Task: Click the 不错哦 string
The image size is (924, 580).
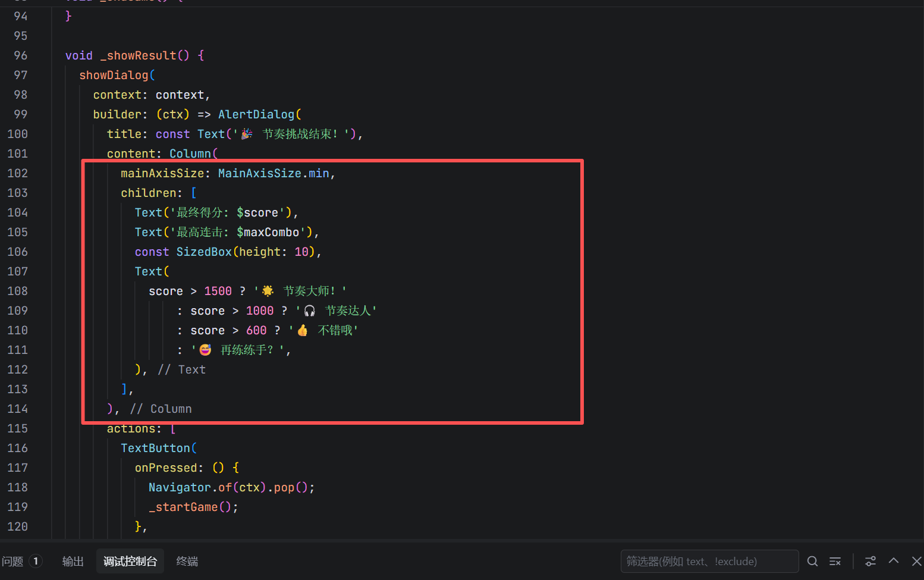Action: (x=335, y=330)
